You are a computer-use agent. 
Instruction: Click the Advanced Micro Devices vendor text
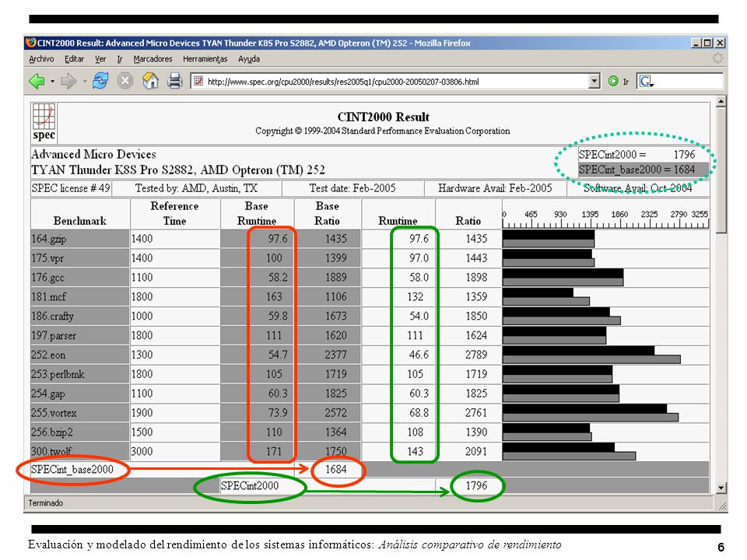[x=93, y=154]
